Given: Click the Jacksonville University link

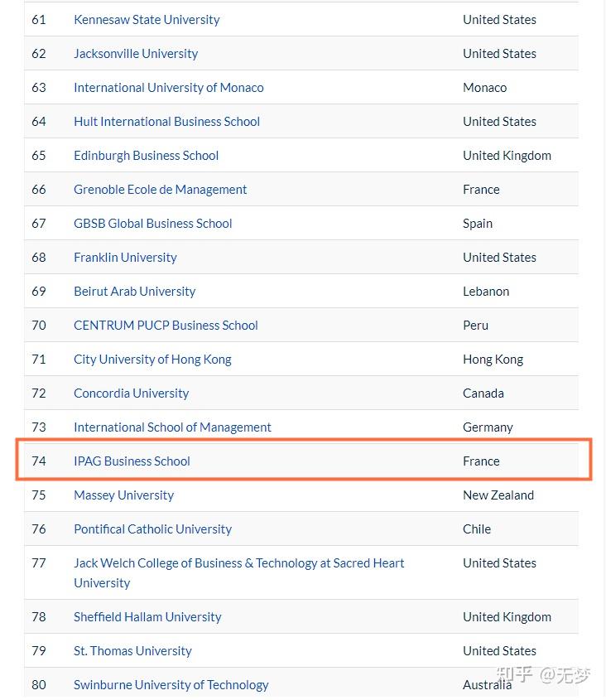Looking at the screenshot, I should [x=136, y=53].
